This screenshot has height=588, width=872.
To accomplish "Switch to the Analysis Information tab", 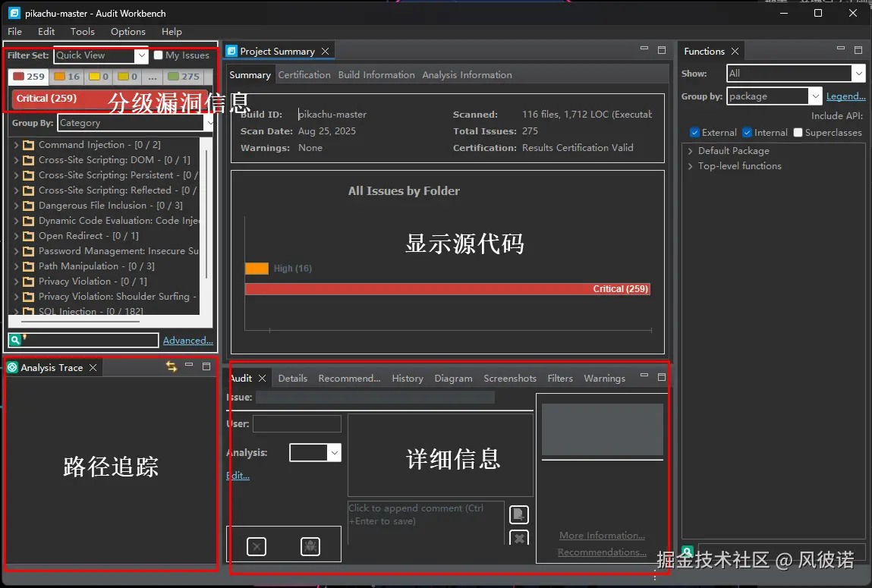I will click(467, 74).
